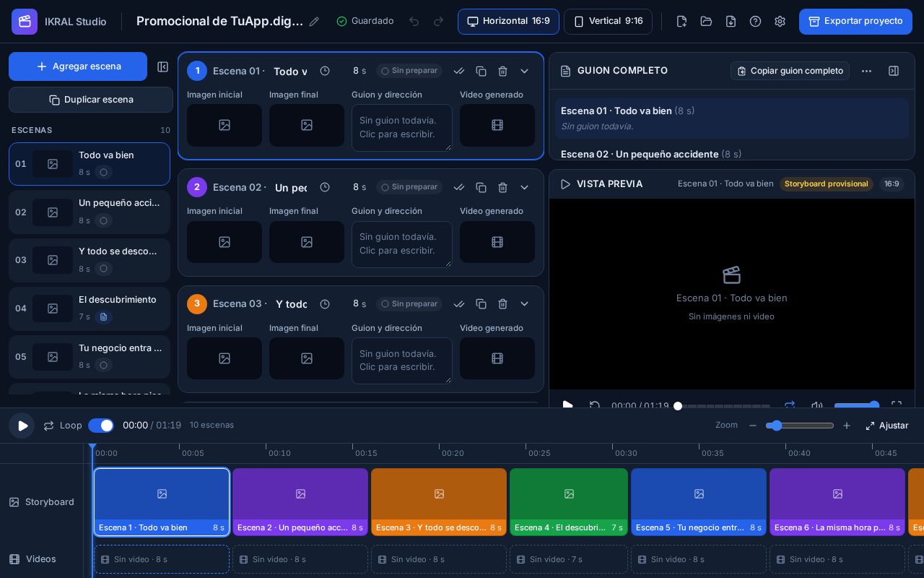Toggle the status circle of sidebar scene 03
The height and width of the screenshot is (578, 924).
click(x=103, y=269)
